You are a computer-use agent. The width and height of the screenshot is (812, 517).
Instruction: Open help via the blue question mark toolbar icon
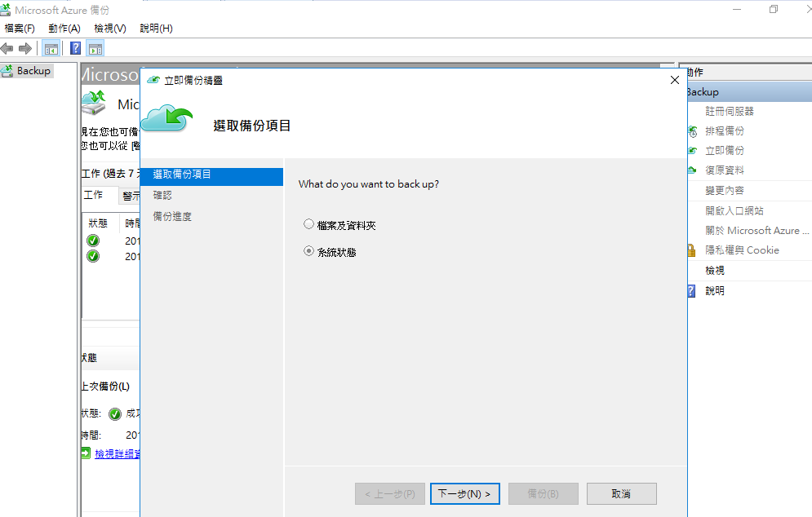[76, 48]
